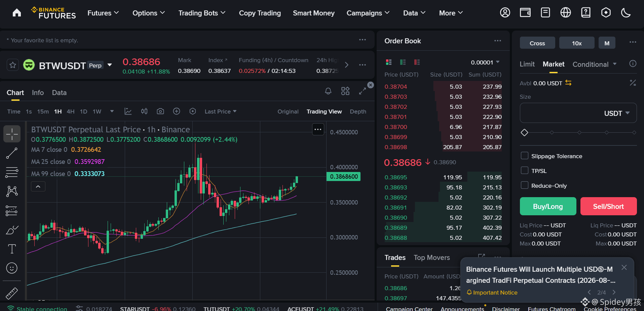Click the order size slider handle
This screenshot has width=644, height=311.
pos(524,133)
